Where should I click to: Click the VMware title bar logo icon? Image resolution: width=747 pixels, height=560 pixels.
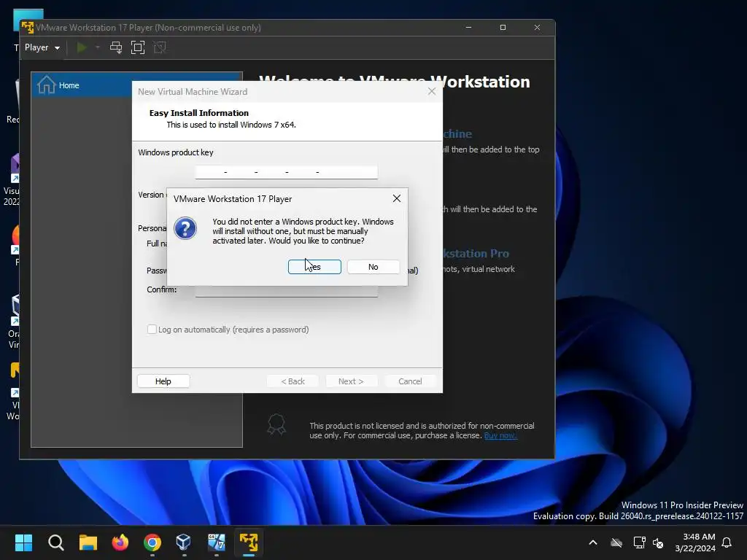click(x=28, y=28)
